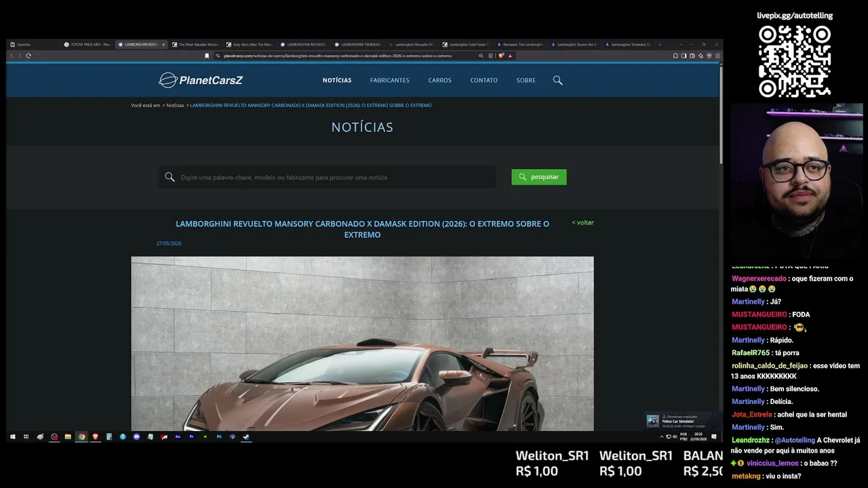This screenshot has height=488, width=868.
Task: Open the site search magnifier icon in navbar
Action: [x=557, y=80]
